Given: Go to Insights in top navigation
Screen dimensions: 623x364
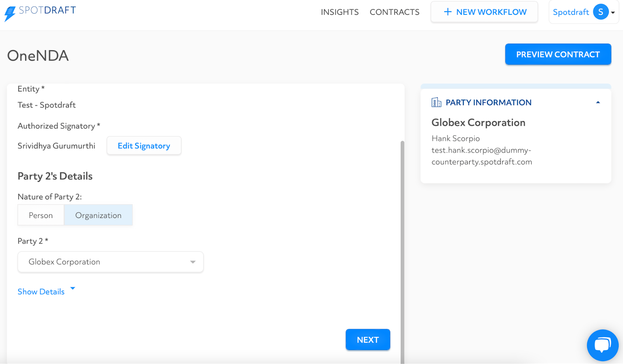Looking at the screenshot, I should [x=340, y=12].
